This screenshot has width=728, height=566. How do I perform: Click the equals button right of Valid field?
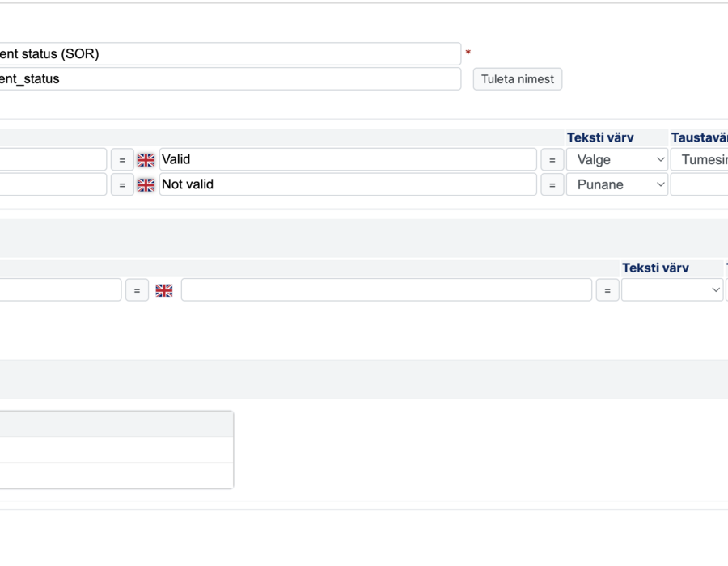click(552, 160)
